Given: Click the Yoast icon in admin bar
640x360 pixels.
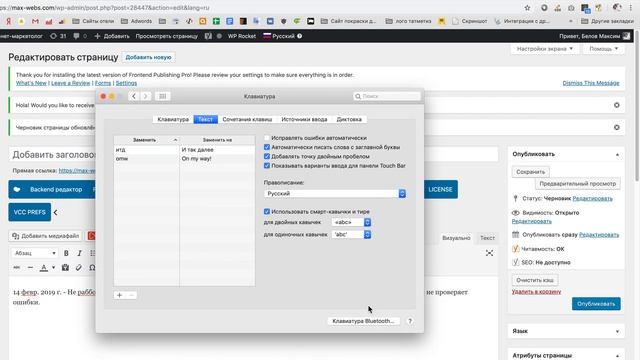Looking at the screenshot, I should pyautogui.click(x=208, y=36).
